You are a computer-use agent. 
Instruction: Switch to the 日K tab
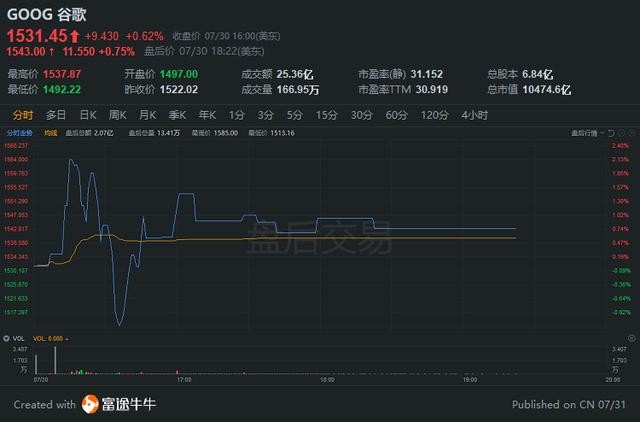point(88,115)
